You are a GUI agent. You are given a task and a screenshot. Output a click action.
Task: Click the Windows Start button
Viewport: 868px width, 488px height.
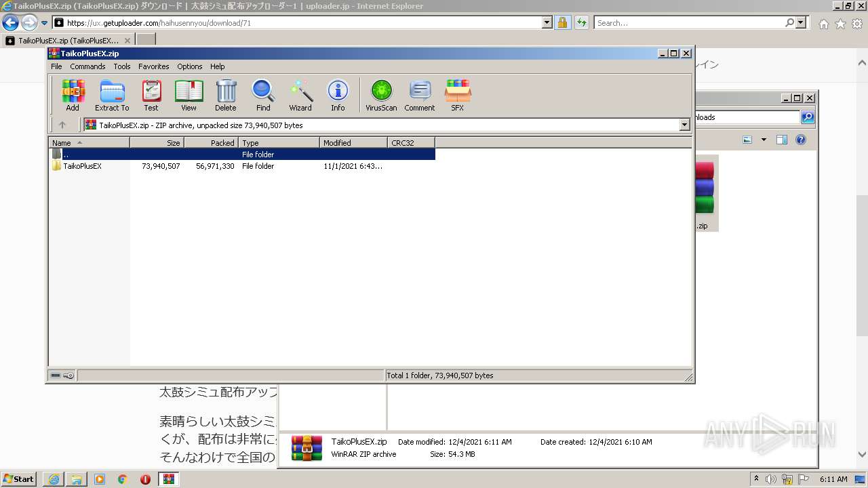pos(19,479)
